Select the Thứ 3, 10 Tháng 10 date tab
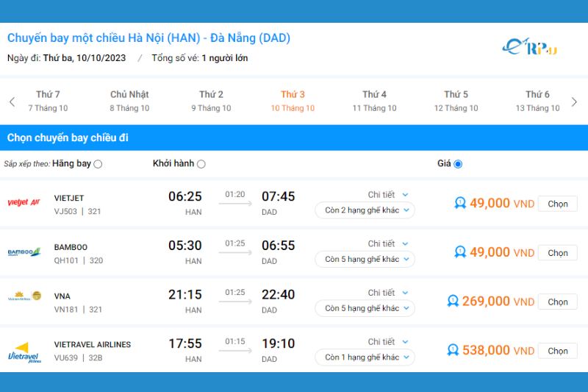The height and width of the screenshot is (392, 588). click(293, 101)
